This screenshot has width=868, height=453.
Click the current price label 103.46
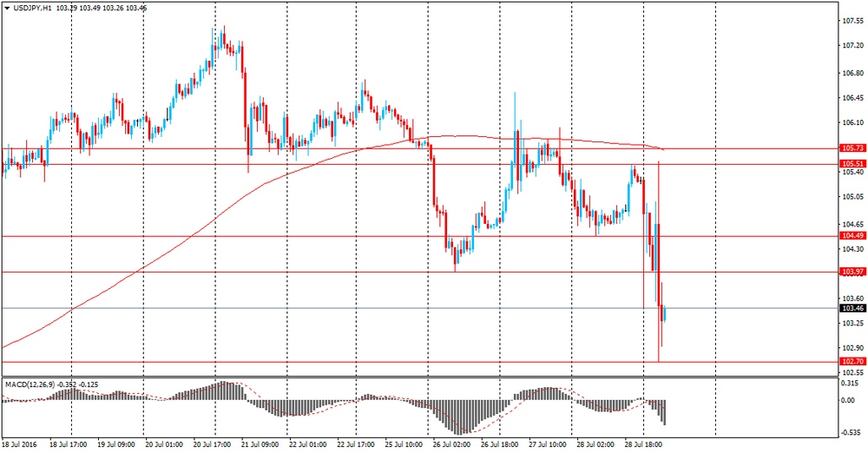pos(852,308)
